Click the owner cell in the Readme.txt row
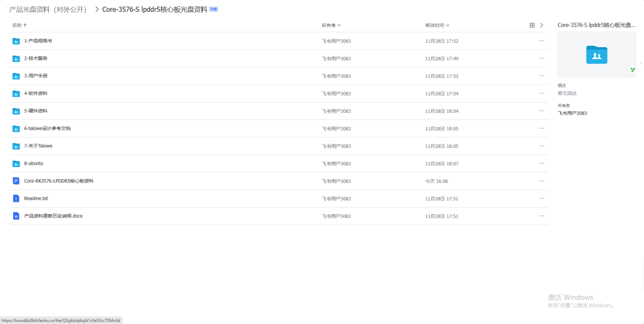Screen dimensions: 644x324 point(336,199)
